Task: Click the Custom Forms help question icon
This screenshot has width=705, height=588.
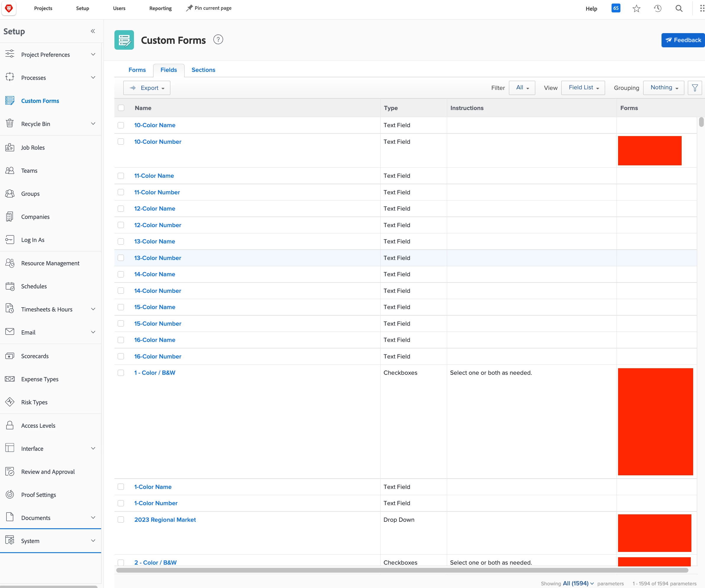Action: 218,40
